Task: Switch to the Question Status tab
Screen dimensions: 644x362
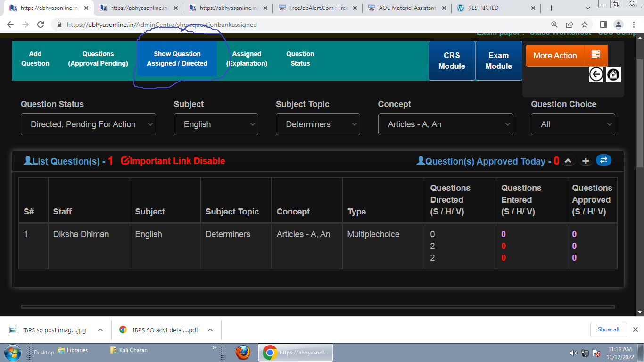Action: coord(300,58)
